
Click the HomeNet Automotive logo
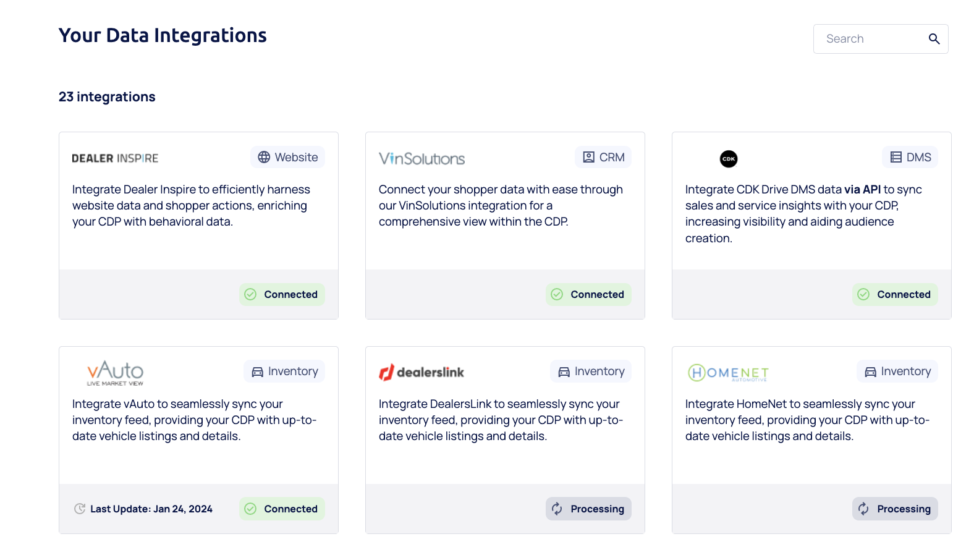[x=728, y=373]
